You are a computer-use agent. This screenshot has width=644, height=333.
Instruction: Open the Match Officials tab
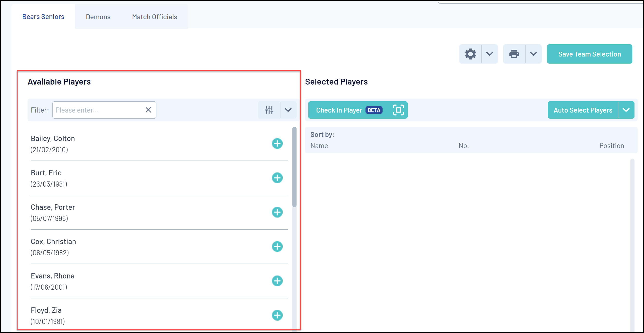[154, 17]
